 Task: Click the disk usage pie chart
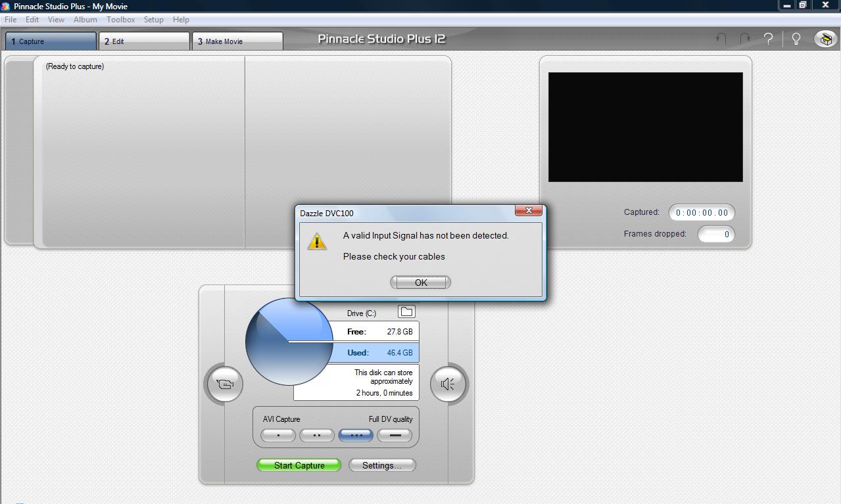click(x=289, y=342)
